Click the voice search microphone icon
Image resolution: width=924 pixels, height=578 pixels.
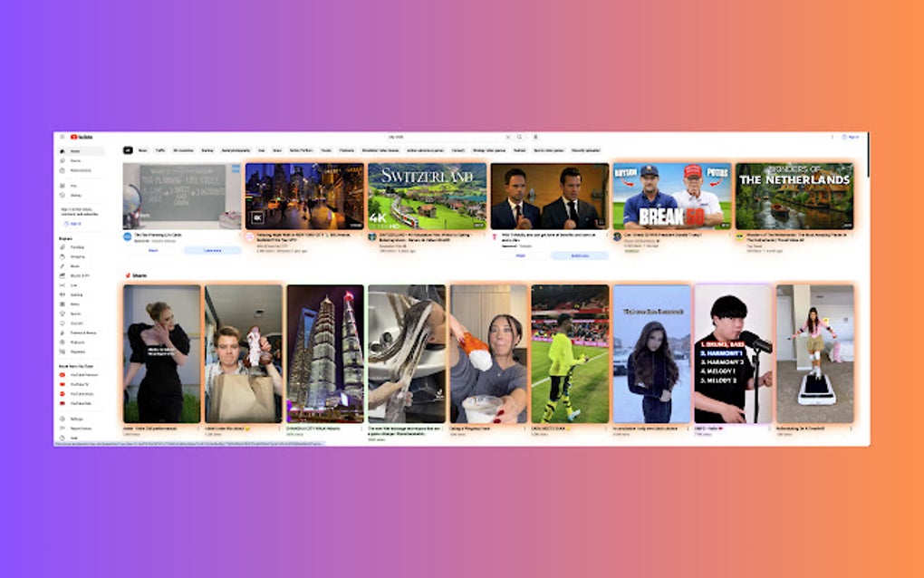[535, 137]
